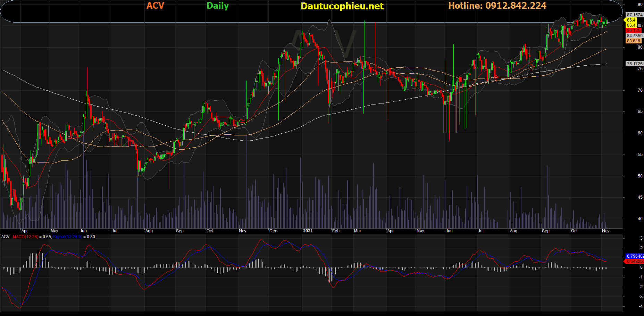Open the Dautucophieu.net website link

pos(342,6)
